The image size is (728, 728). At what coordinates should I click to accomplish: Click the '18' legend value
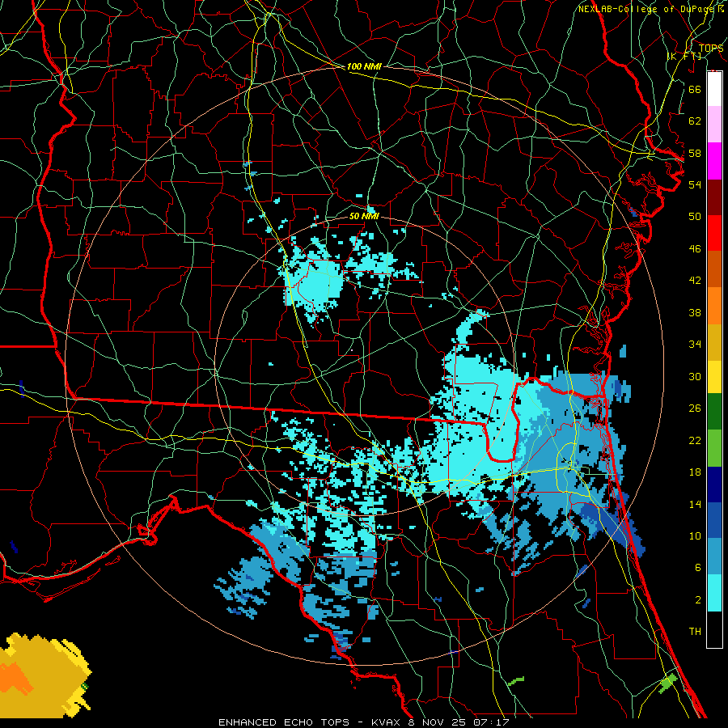(695, 472)
